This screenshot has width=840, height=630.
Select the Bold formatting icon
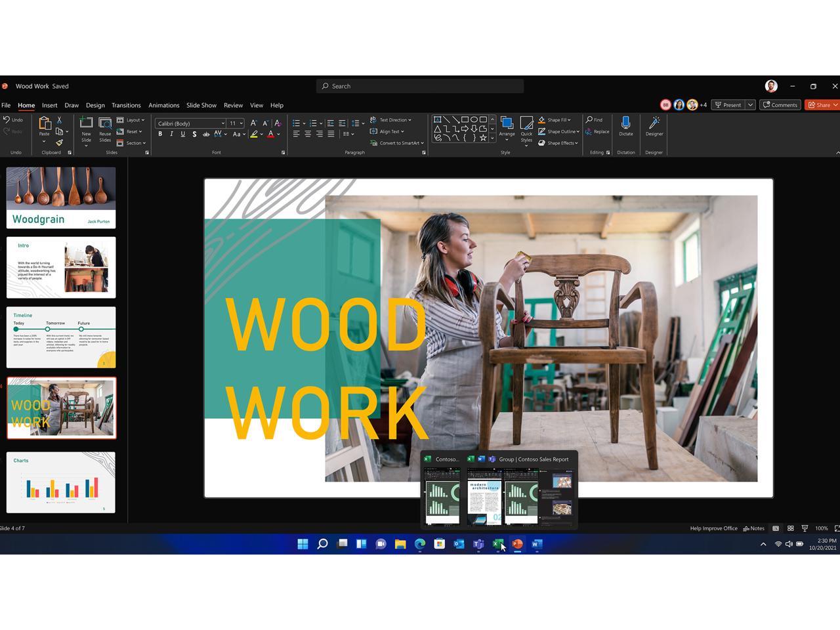coord(160,134)
